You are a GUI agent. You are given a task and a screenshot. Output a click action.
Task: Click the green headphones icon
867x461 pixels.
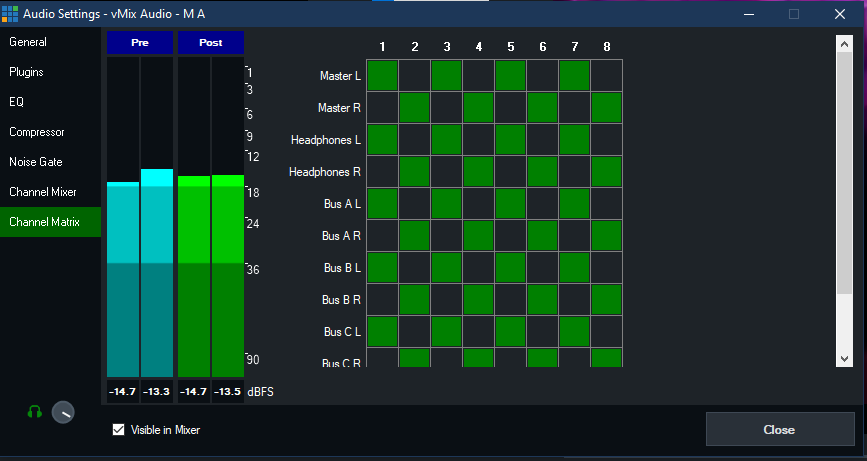(34, 412)
